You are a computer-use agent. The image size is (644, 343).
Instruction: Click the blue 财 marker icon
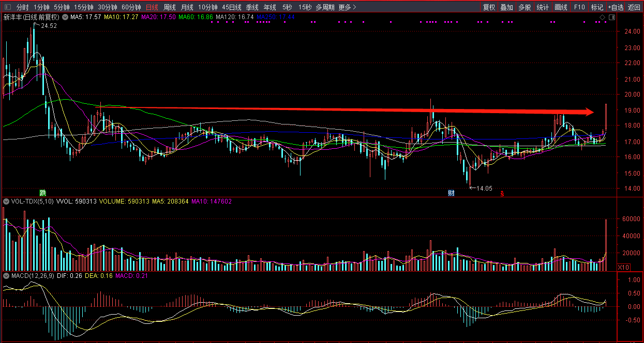(x=451, y=193)
